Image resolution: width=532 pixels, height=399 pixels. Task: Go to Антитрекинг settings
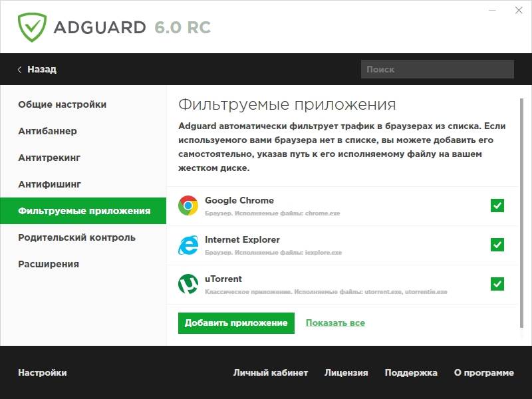pyautogui.click(x=49, y=158)
